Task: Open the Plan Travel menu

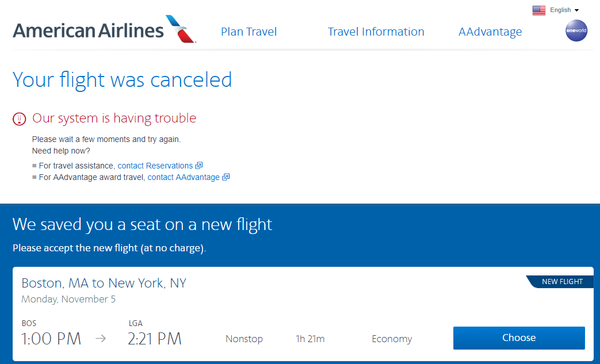Action: click(x=249, y=32)
